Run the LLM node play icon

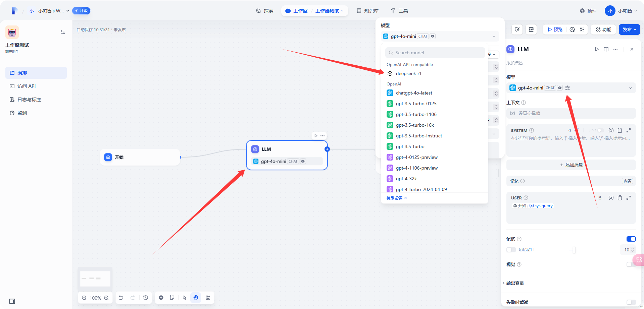(x=597, y=49)
